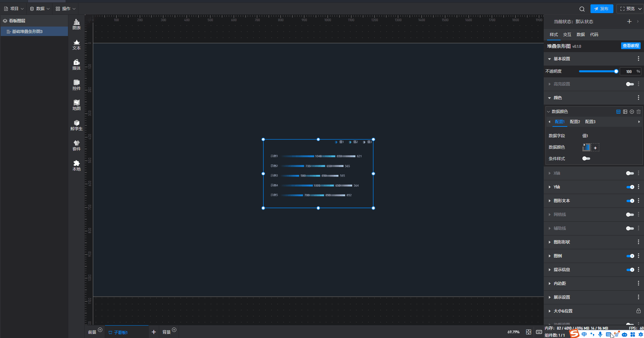Toggle 提示信息 switch
644x338 pixels.
(x=630, y=270)
